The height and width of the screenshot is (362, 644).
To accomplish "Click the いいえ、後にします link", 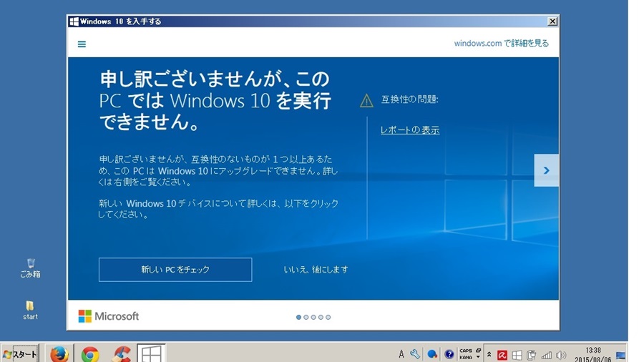I will [x=316, y=270].
